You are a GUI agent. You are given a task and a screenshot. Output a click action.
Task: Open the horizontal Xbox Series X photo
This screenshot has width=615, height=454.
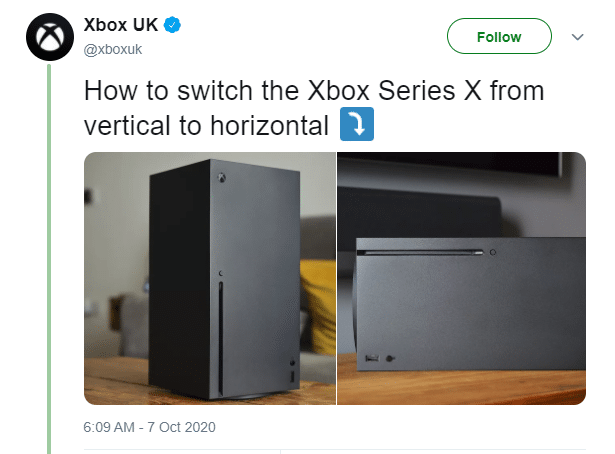coord(462,278)
